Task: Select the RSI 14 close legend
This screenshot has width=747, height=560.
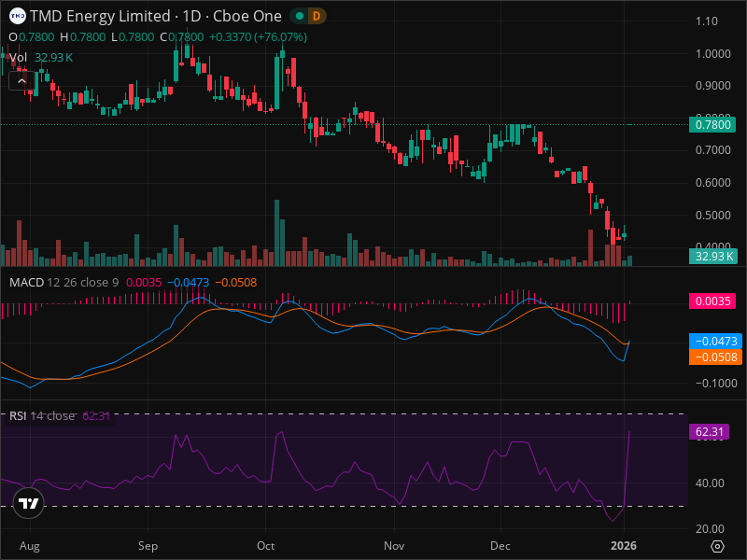Action: [x=42, y=415]
